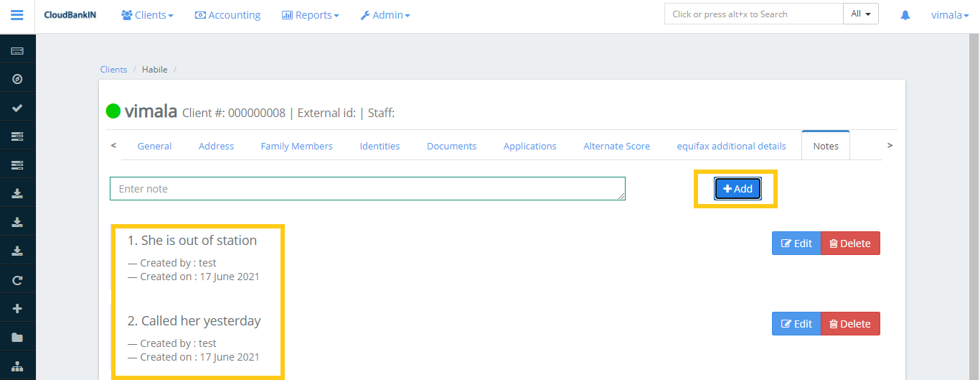Open the keyboard shortcuts sidebar icon
Image resolution: width=980 pixels, height=380 pixels.
click(17, 51)
